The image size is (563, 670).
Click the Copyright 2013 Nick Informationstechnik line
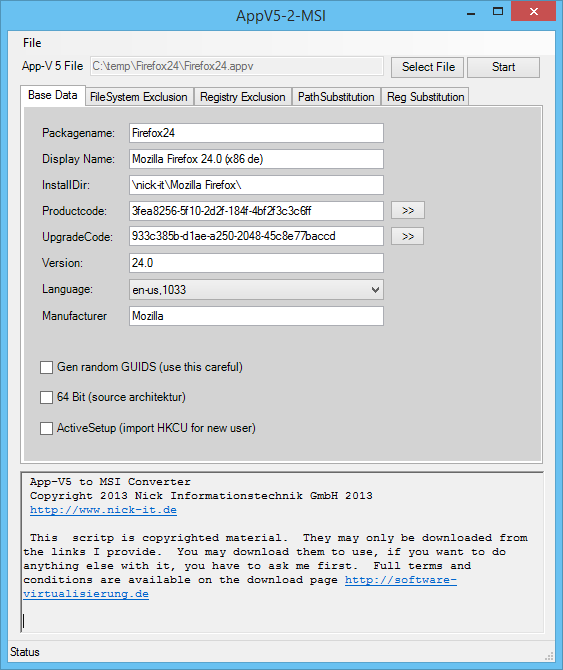pos(201,496)
